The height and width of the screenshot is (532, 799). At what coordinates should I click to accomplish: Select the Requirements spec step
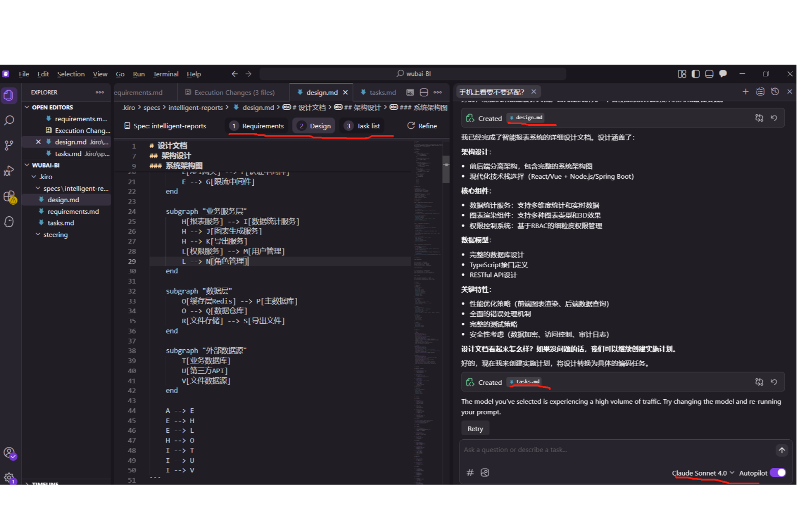click(257, 126)
